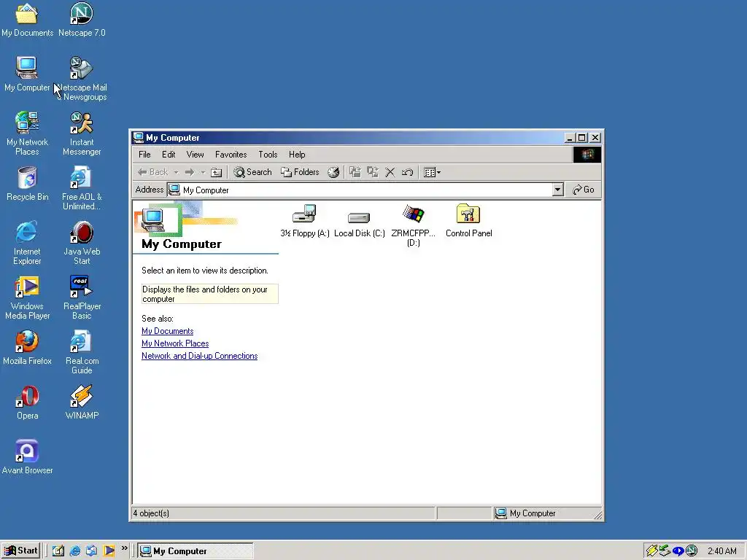The width and height of the screenshot is (747, 560).
Task: Click the Show Desktop Quick Launch icon
Action: pyautogui.click(x=58, y=551)
